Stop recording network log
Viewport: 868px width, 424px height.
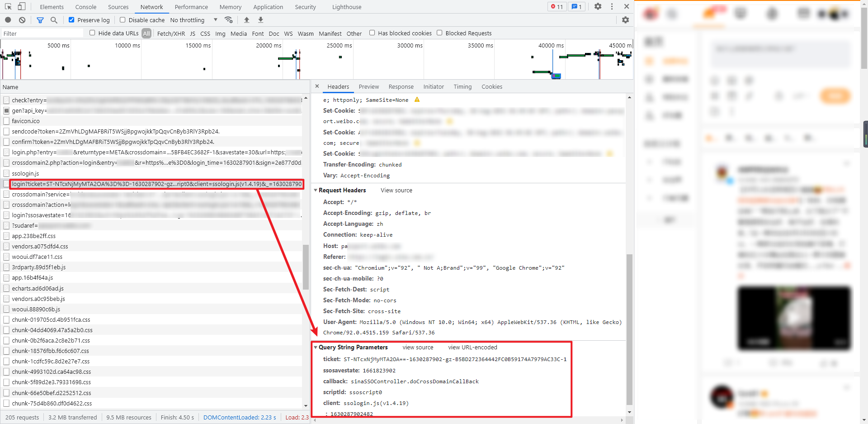pyautogui.click(x=8, y=20)
